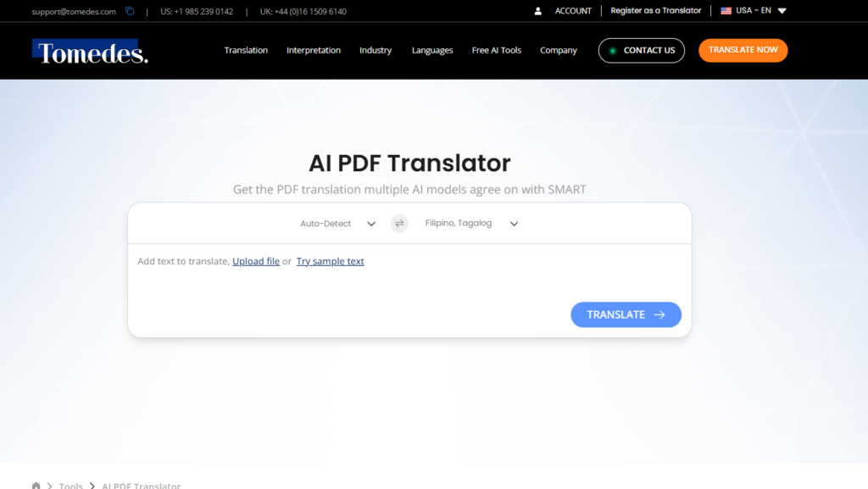Click the Tomedes logo
The image size is (868, 489).
pos(92,53)
